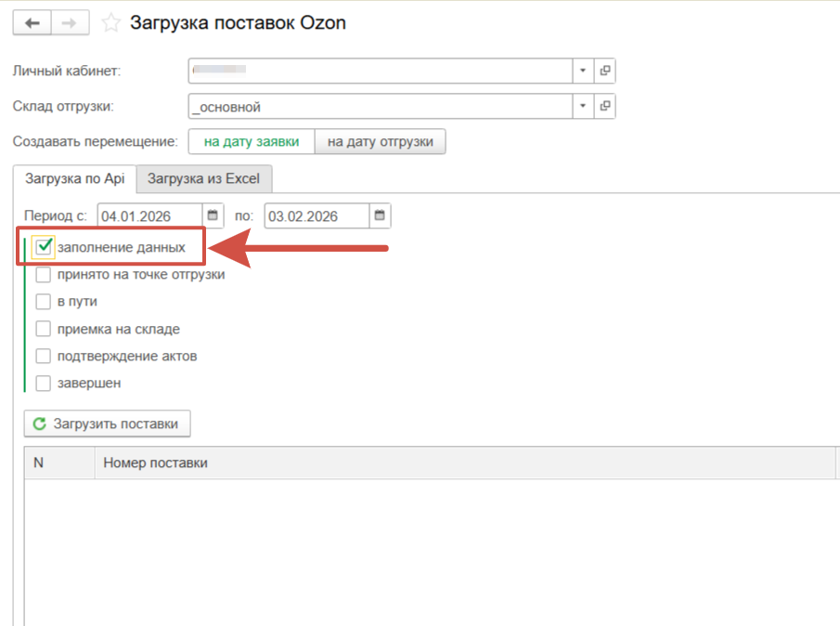840x626 pixels.
Task: Expand the Личный кабинет dropdown list
Action: click(583, 71)
